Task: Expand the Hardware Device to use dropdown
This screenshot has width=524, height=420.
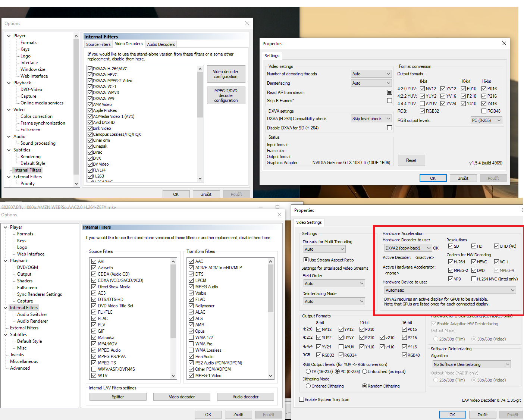Action: 450,290
